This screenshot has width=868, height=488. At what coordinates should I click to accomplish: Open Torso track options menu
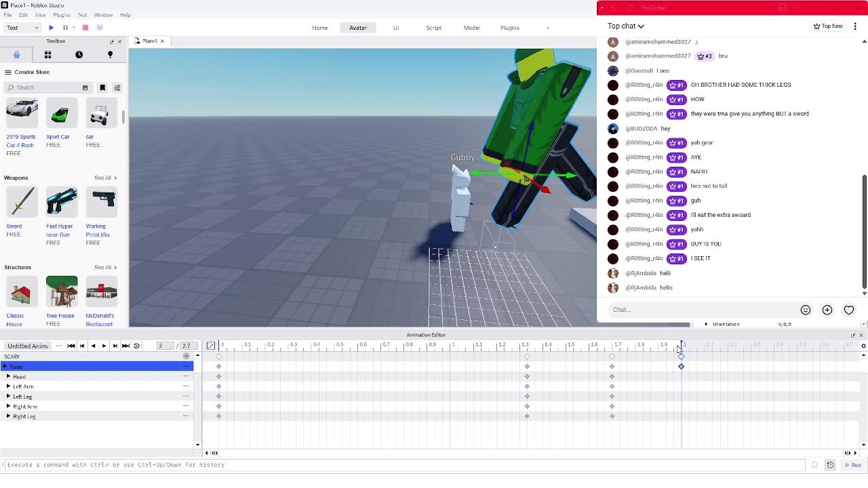(186, 367)
